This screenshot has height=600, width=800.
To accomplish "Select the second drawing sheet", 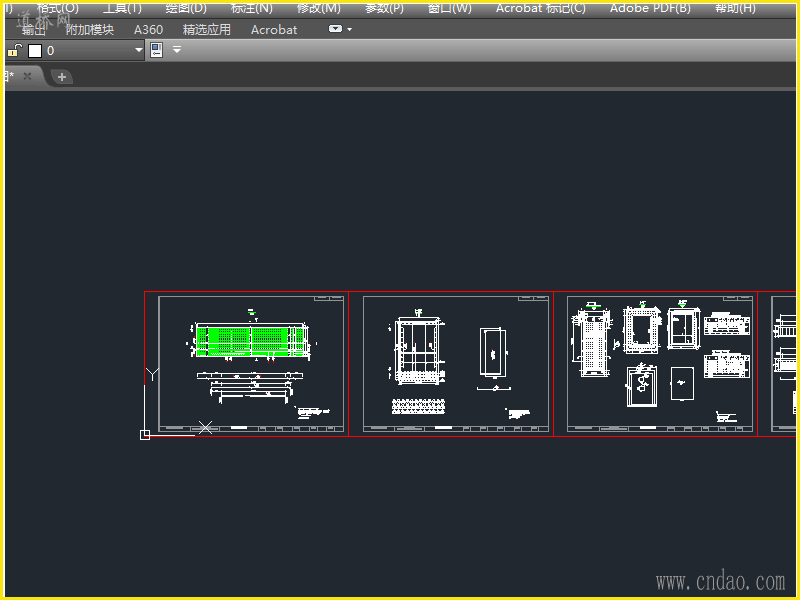I will 451,364.
